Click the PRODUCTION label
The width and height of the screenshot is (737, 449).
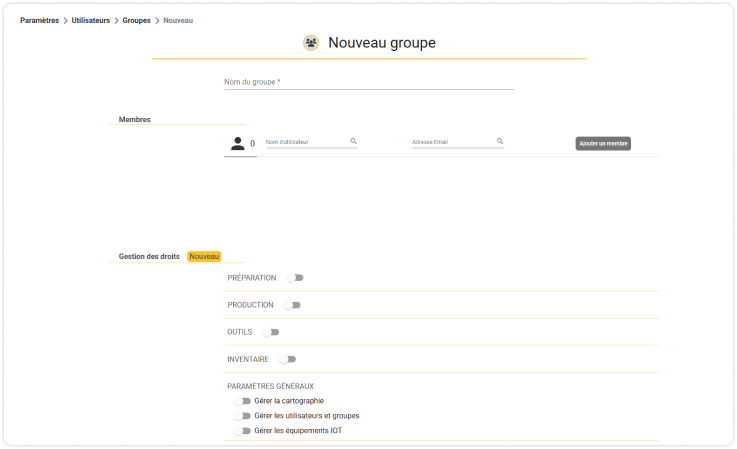point(250,305)
